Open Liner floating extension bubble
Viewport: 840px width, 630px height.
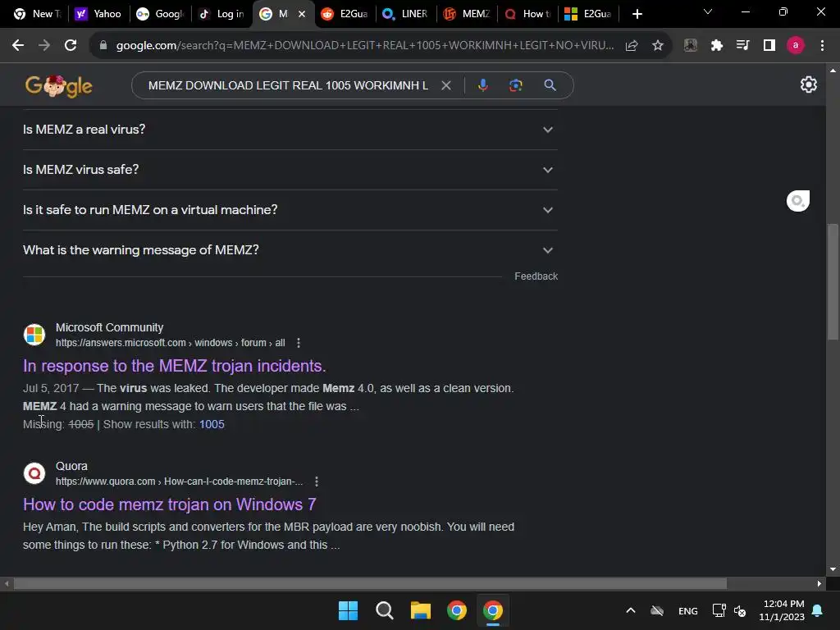(x=798, y=201)
